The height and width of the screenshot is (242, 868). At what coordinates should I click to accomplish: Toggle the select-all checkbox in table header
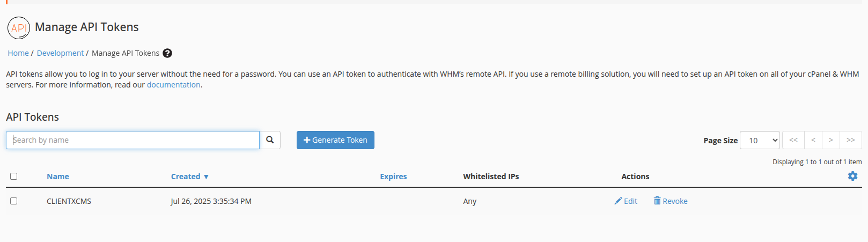coord(14,177)
